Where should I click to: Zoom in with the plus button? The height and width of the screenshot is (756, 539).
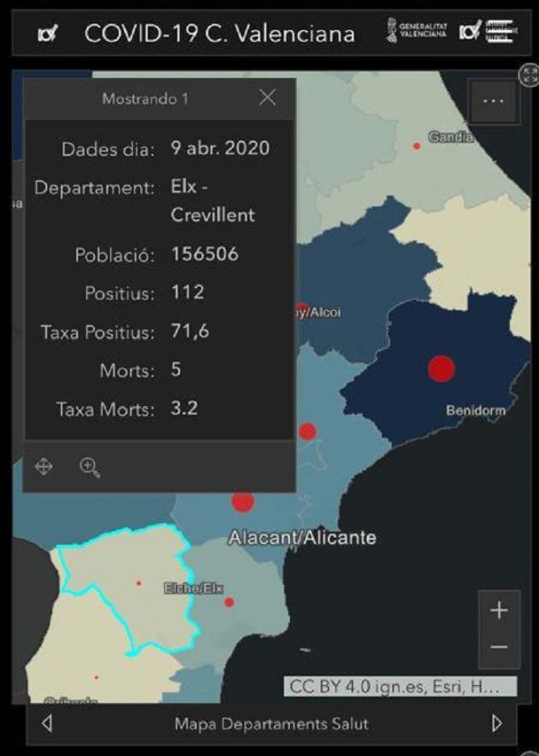point(499,610)
